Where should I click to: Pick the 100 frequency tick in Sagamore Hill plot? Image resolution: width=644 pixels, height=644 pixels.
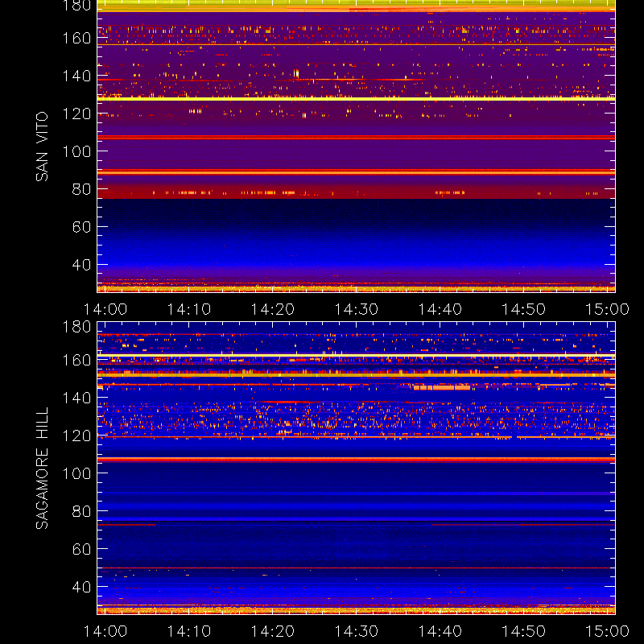76,473
